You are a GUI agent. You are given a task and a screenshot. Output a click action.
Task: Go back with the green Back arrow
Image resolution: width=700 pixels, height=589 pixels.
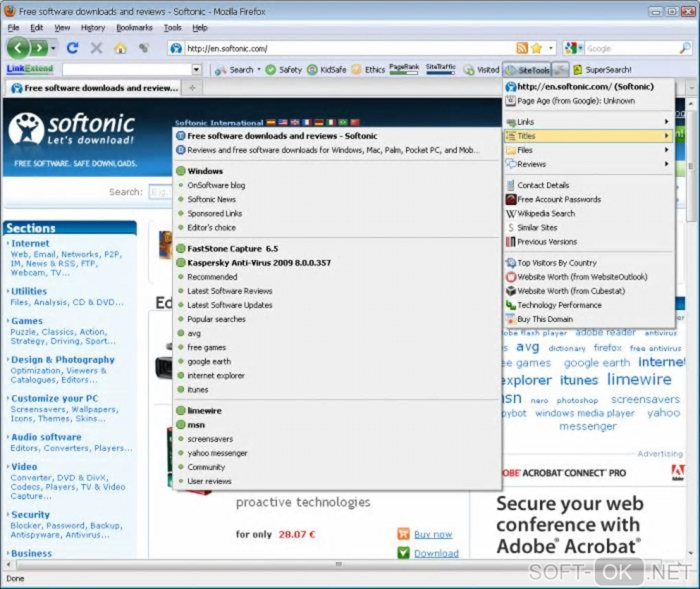point(19,48)
